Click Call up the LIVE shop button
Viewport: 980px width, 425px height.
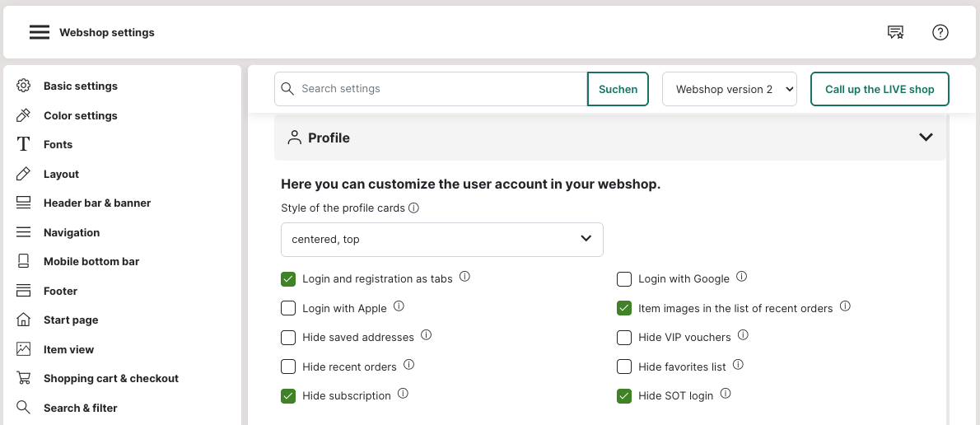[880, 89]
